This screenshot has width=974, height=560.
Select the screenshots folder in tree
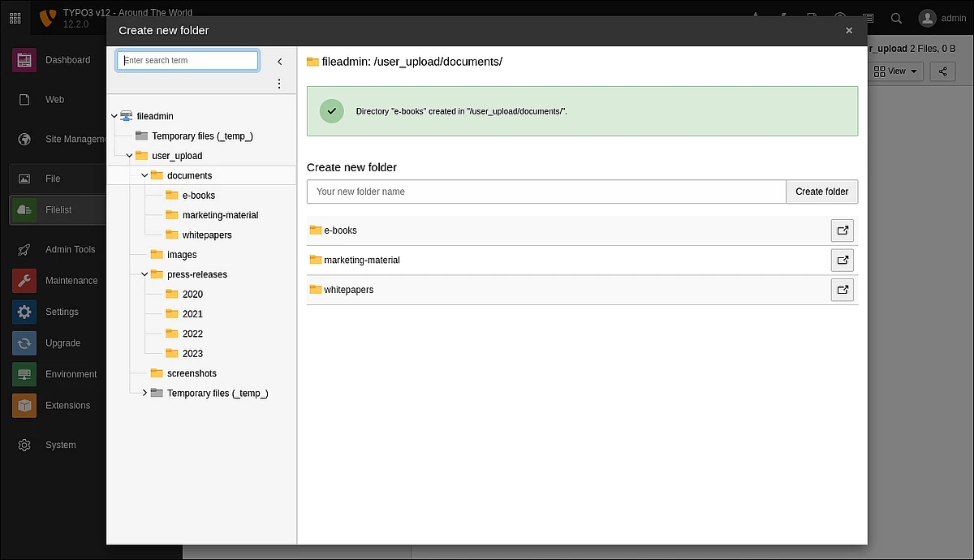[x=192, y=373]
